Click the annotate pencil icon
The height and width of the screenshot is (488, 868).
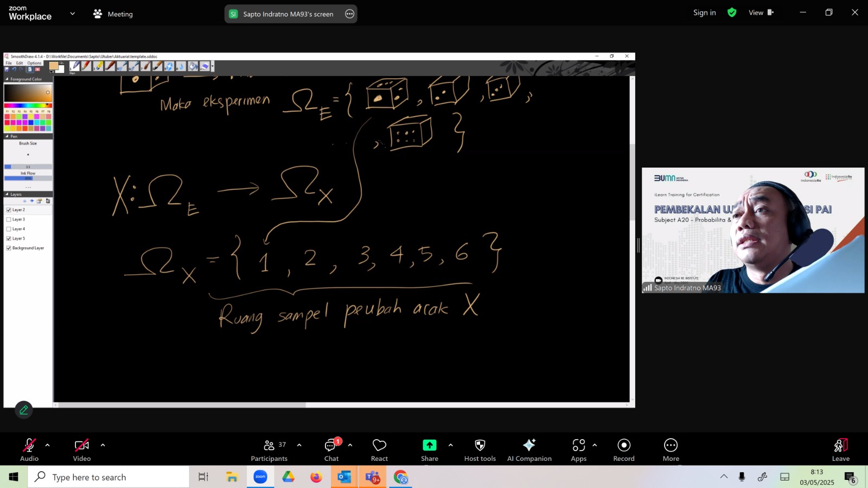[24, 410]
